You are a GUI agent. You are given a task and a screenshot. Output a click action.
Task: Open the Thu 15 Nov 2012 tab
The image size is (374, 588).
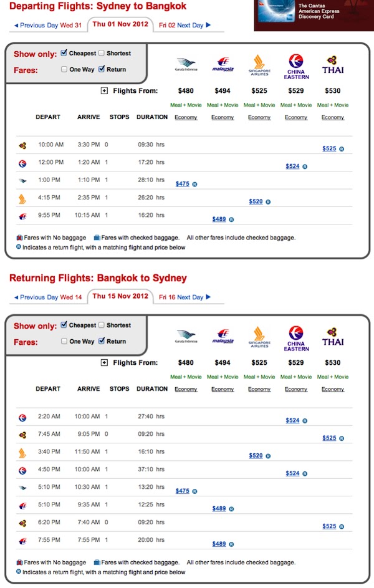[120, 296]
